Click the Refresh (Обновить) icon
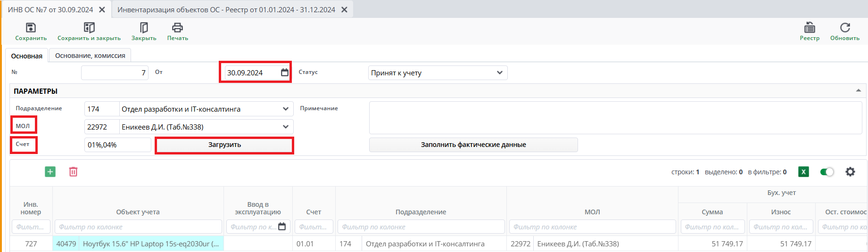The width and height of the screenshot is (868, 252). [x=845, y=28]
